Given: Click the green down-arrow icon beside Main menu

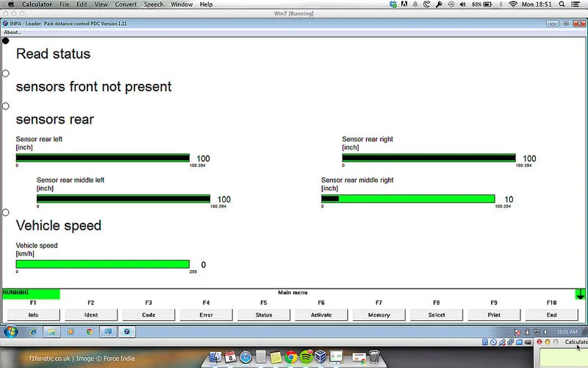Looking at the screenshot, I should point(580,294).
